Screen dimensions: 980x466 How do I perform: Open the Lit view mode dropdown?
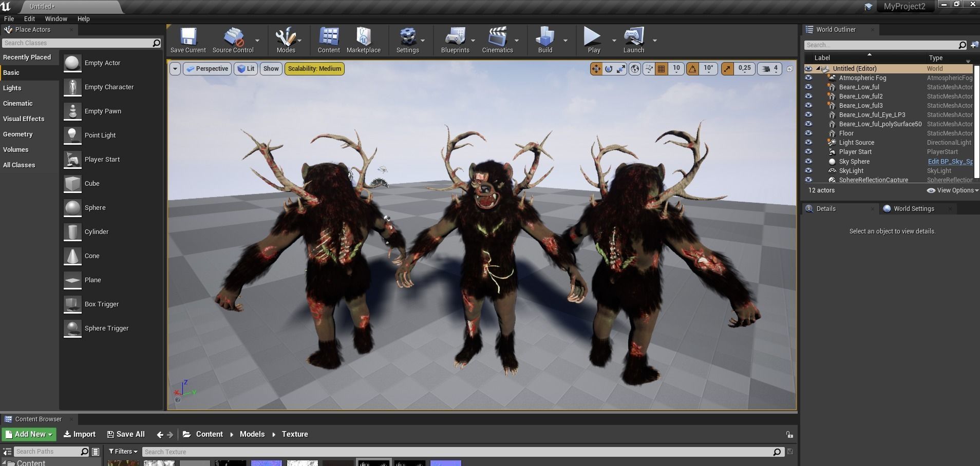point(246,69)
